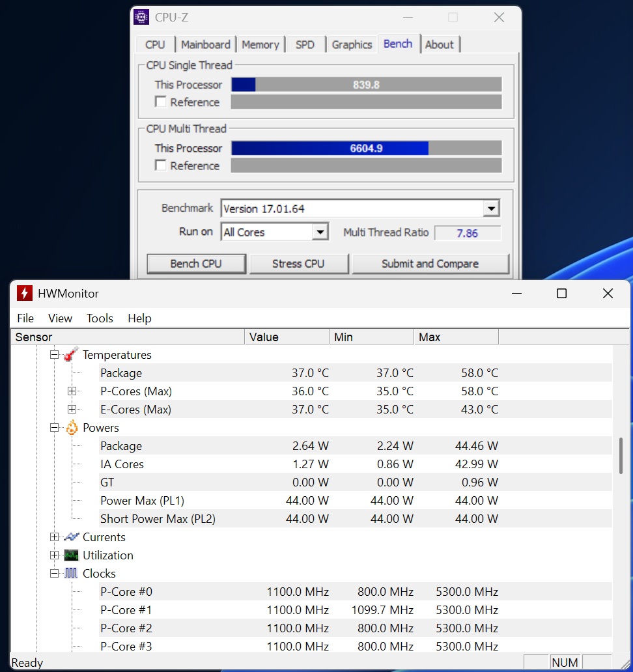
Task: Click the NUM status bar indicator
Action: click(565, 663)
